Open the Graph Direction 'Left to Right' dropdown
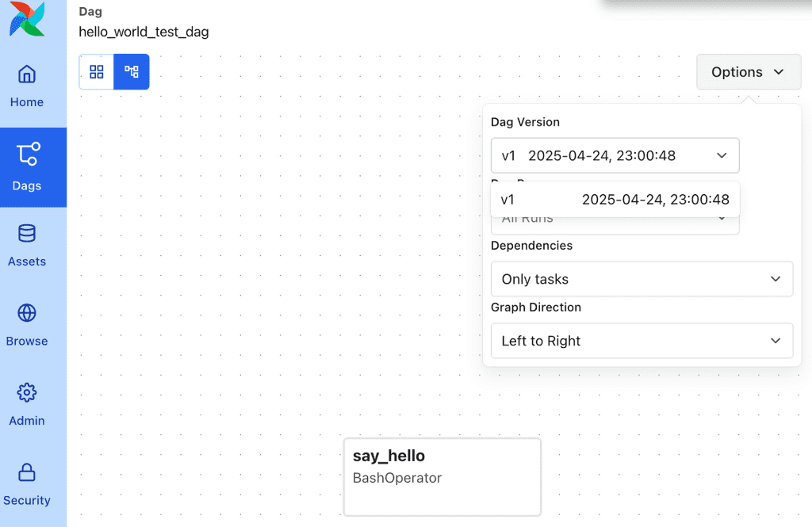This screenshot has height=527, width=812. 642,341
